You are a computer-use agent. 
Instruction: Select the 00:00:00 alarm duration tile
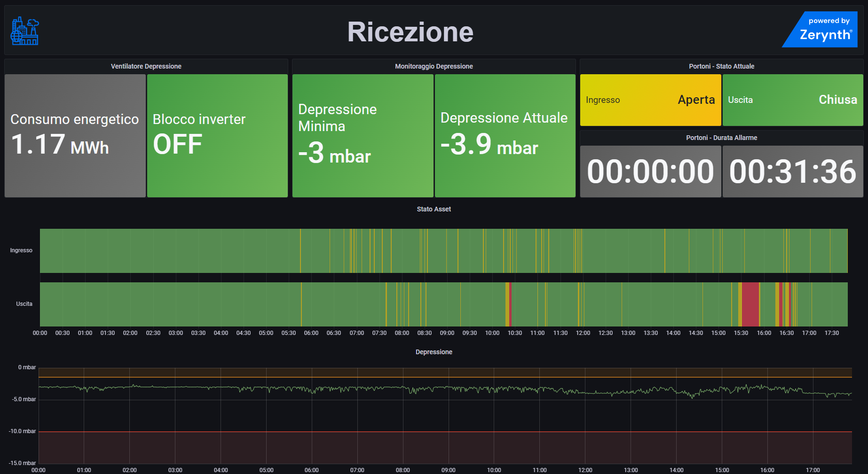(x=650, y=171)
